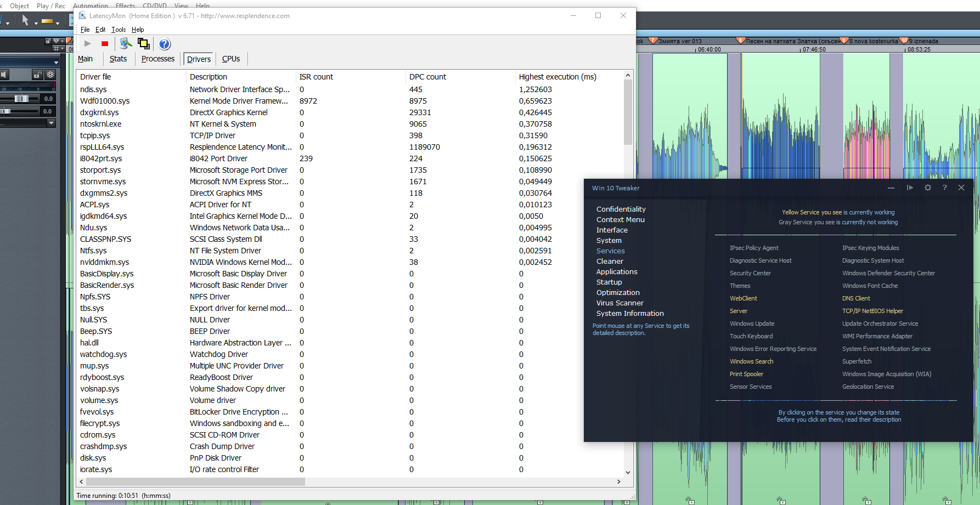Select the ndis.sys driver row

pyautogui.click(x=350, y=89)
